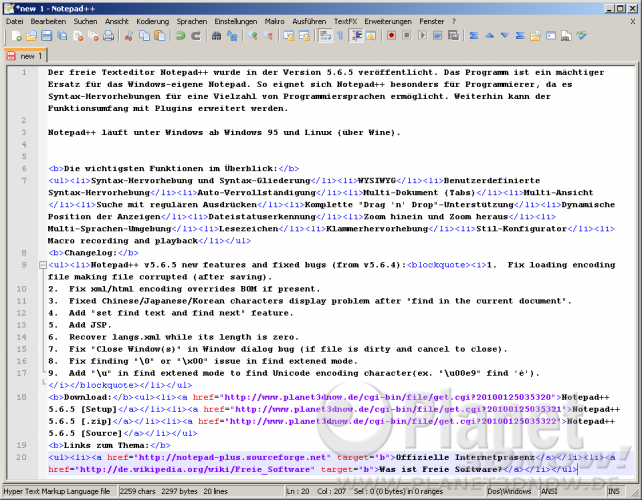Click the Stop recording macro icon

point(407,36)
